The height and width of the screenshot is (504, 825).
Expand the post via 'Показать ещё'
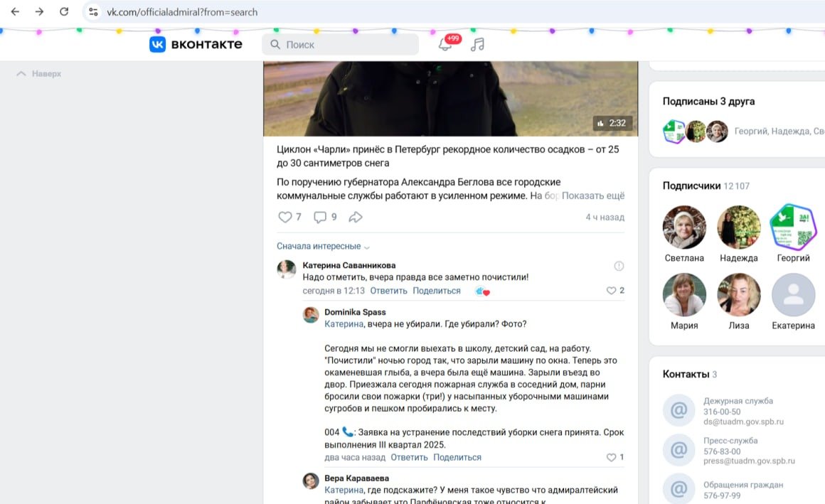click(x=592, y=195)
